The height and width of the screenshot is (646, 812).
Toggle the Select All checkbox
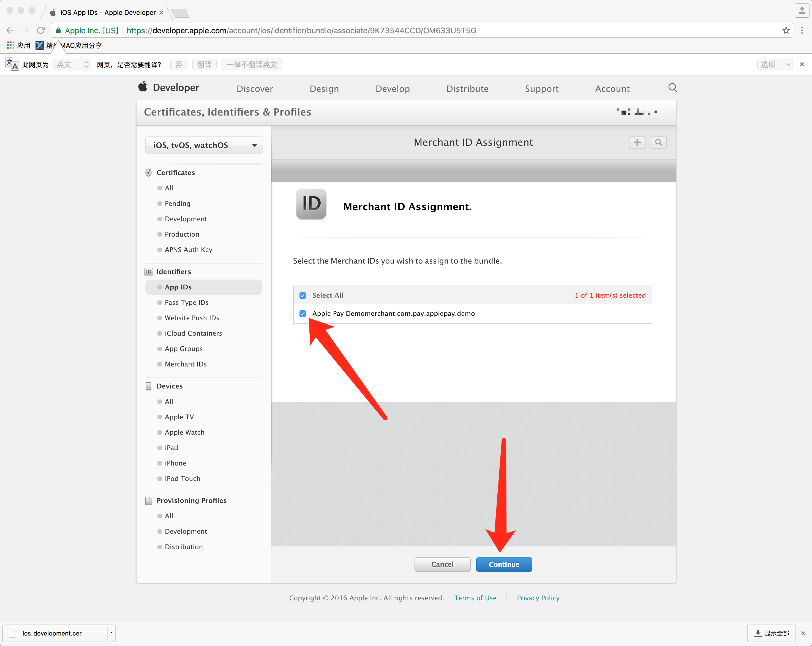(x=303, y=295)
